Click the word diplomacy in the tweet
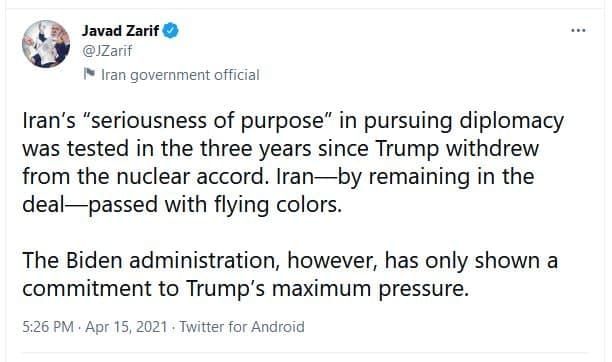This screenshot has width=612, height=362. pyautogui.click(x=511, y=121)
